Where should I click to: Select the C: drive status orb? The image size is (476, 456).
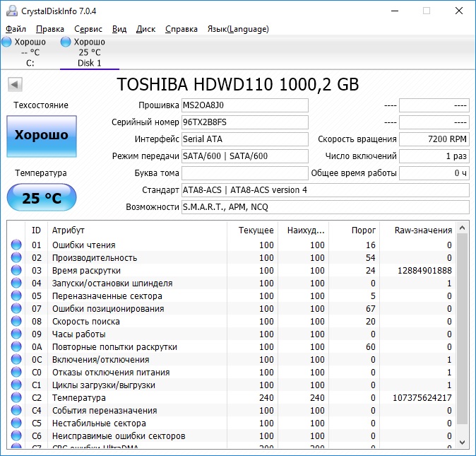click(6, 42)
